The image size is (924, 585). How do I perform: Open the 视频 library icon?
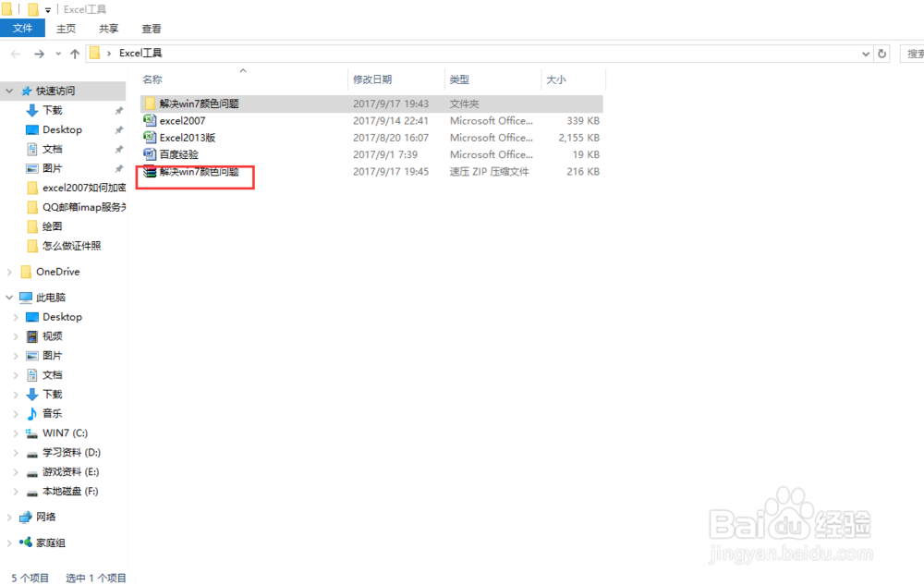(x=32, y=336)
